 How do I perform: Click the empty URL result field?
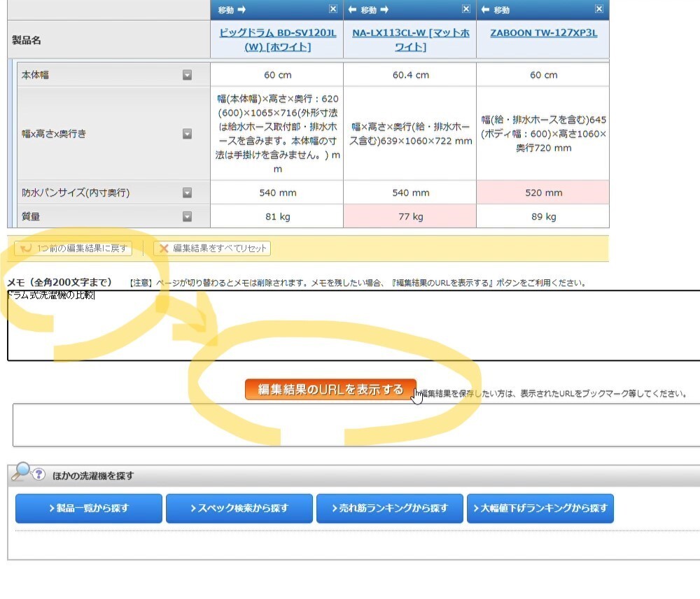356,425
